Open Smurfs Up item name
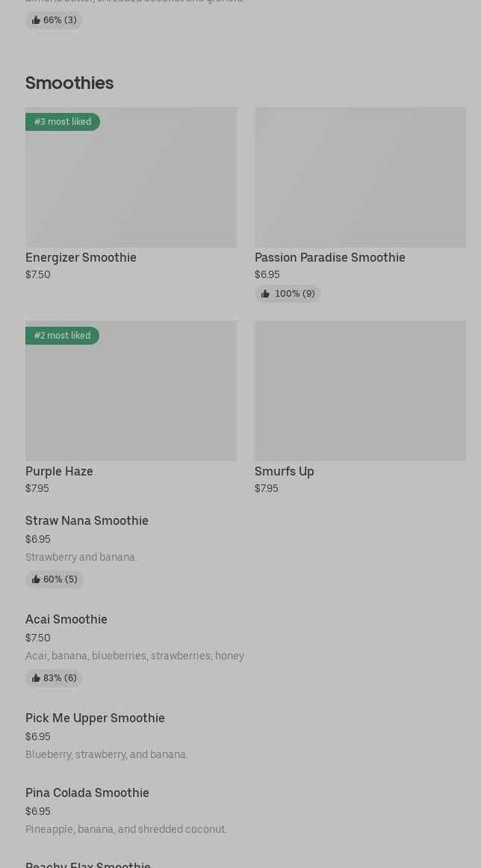 [x=284, y=471]
